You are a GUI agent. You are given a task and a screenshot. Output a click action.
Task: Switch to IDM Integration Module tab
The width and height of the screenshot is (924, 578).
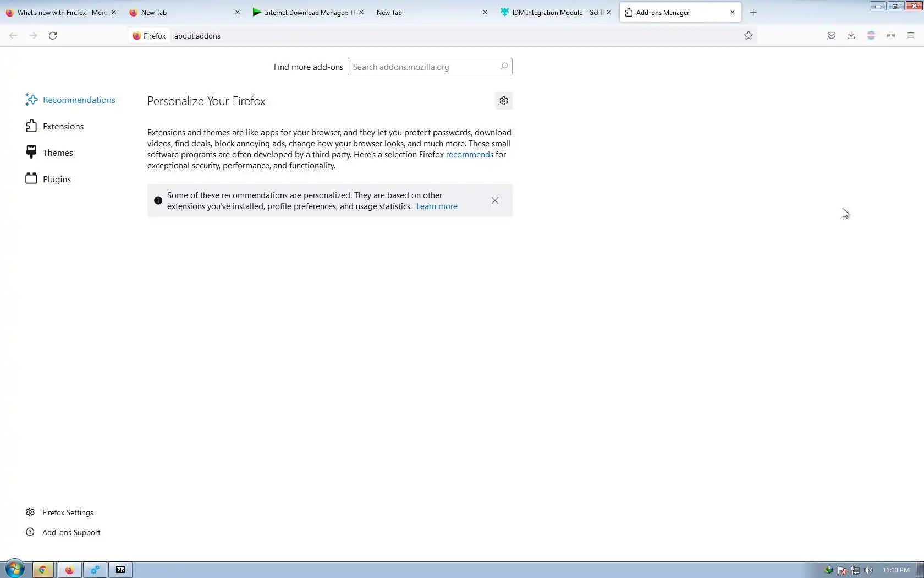[x=556, y=12]
